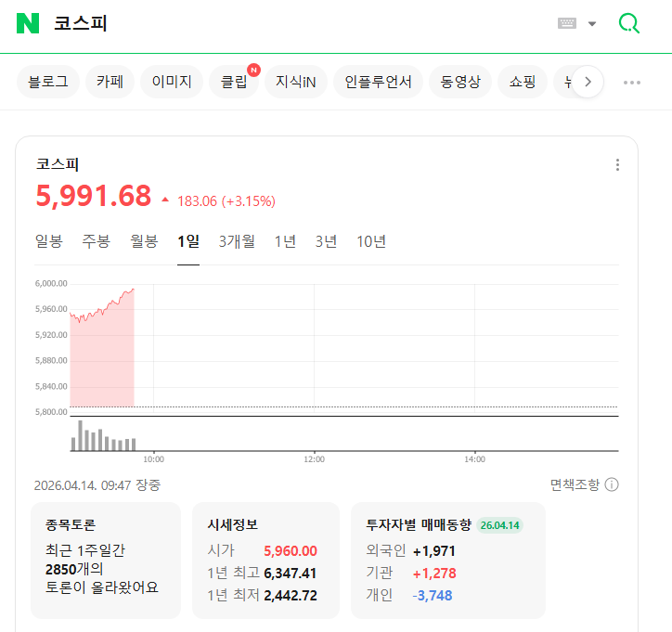Open the 블로그 search category
672x632 pixels.
pos(48,82)
